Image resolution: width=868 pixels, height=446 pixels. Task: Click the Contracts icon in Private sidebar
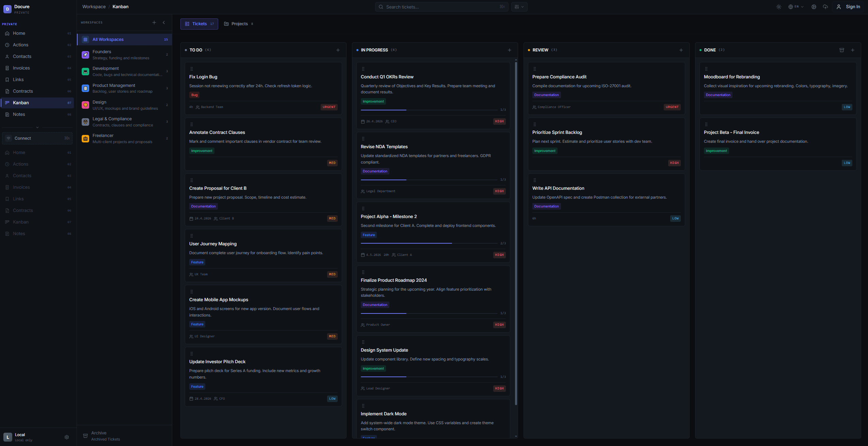pyautogui.click(x=7, y=91)
